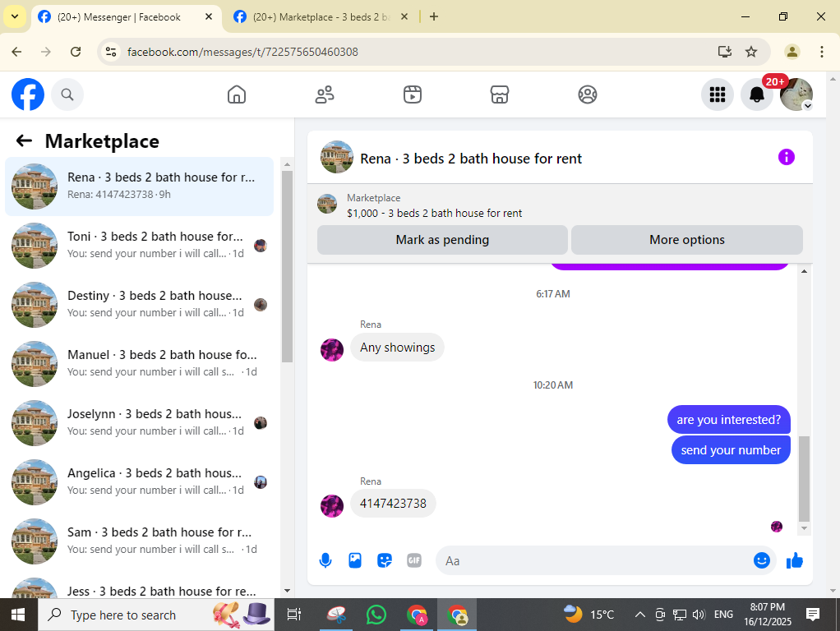Open the Marketplace storefront icon in top nav
Viewport: 840px width, 631px height.
click(x=499, y=94)
